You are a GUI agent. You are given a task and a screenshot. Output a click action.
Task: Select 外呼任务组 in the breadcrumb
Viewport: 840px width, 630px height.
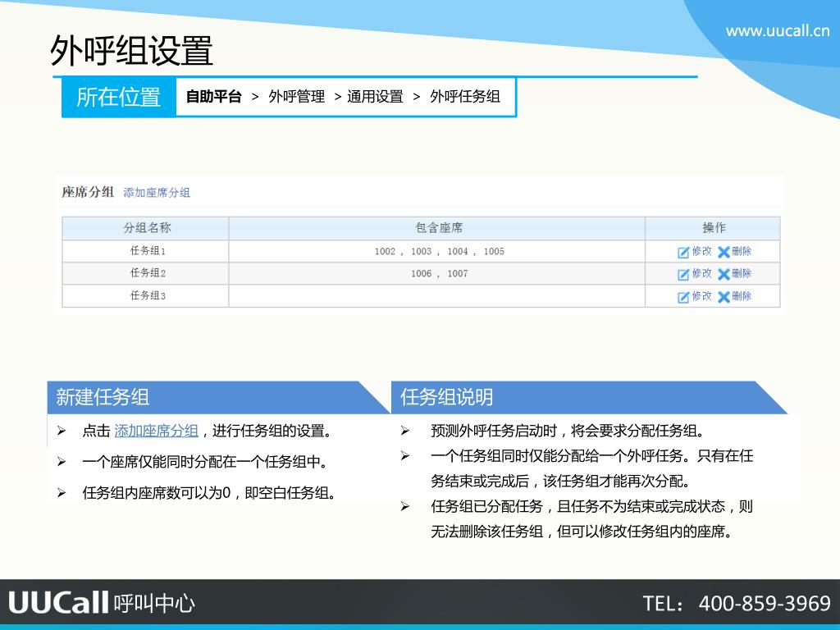click(465, 97)
